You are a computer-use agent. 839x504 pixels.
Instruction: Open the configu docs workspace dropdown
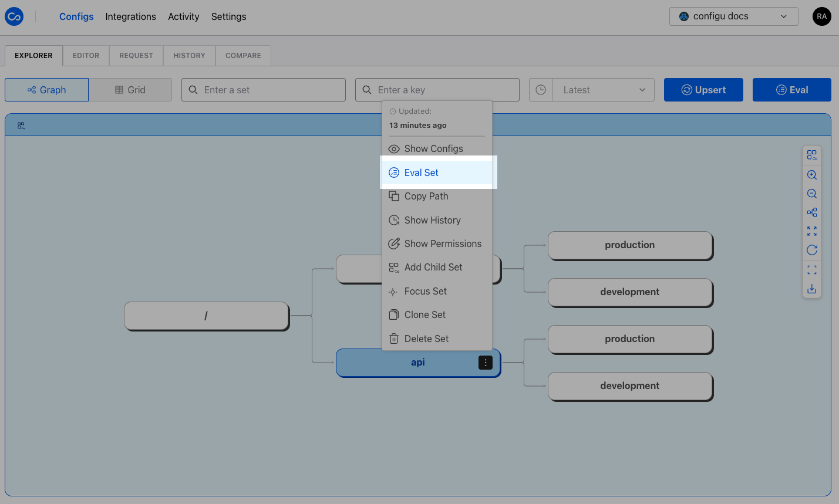pos(734,16)
